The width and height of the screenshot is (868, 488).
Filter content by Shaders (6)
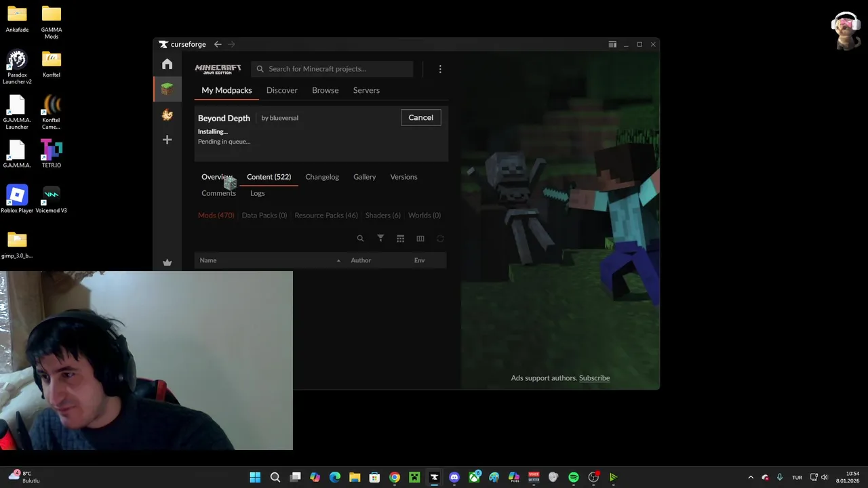click(x=383, y=216)
